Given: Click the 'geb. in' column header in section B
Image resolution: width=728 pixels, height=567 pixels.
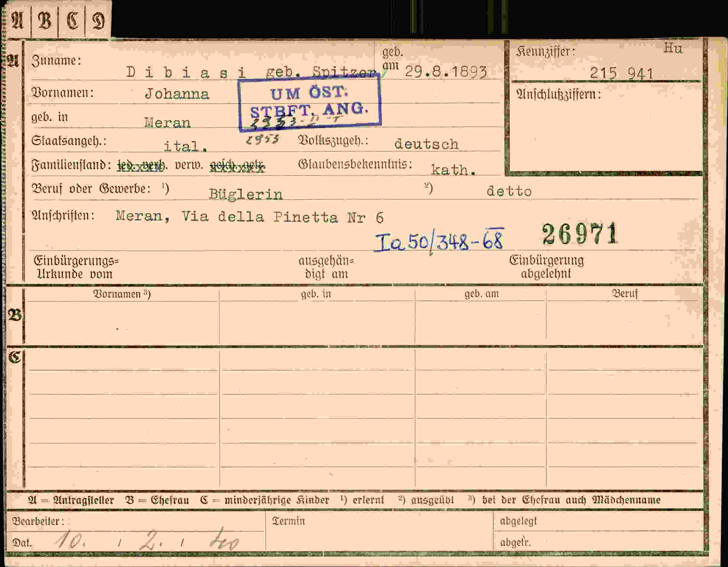Looking at the screenshot, I should [316, 294].
